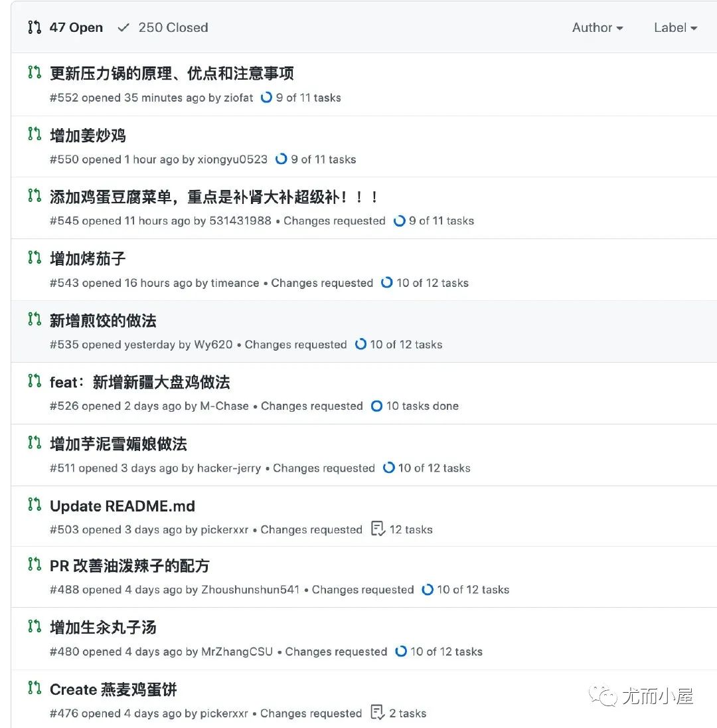Click task progress circle for #511
The image size is (717, 728).
click(388, 468)
